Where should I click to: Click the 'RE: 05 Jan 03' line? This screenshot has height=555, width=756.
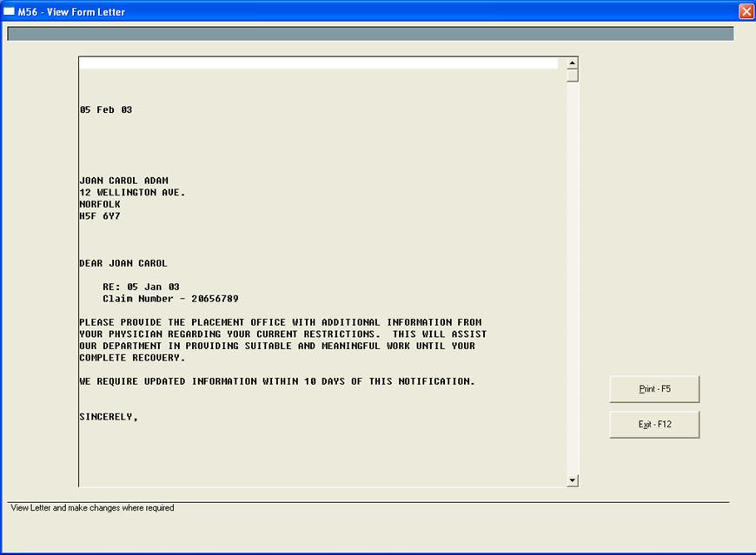click(x=141, y=287)
